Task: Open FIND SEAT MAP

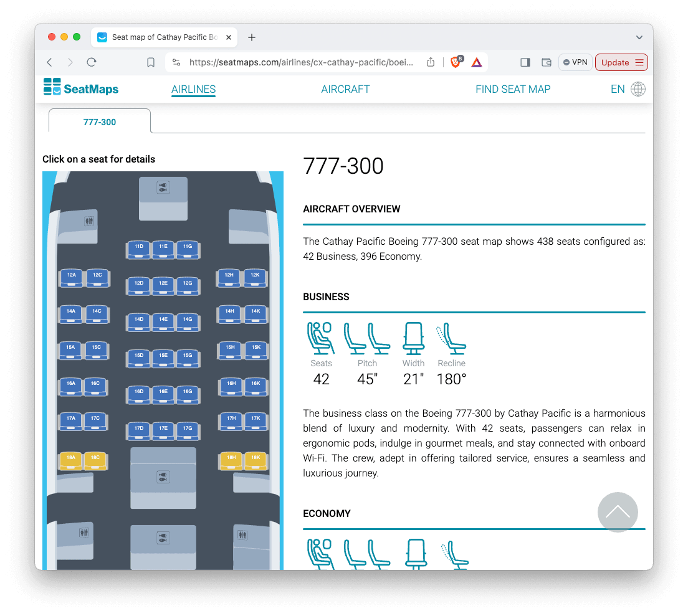Action: (x=513, y=89)
